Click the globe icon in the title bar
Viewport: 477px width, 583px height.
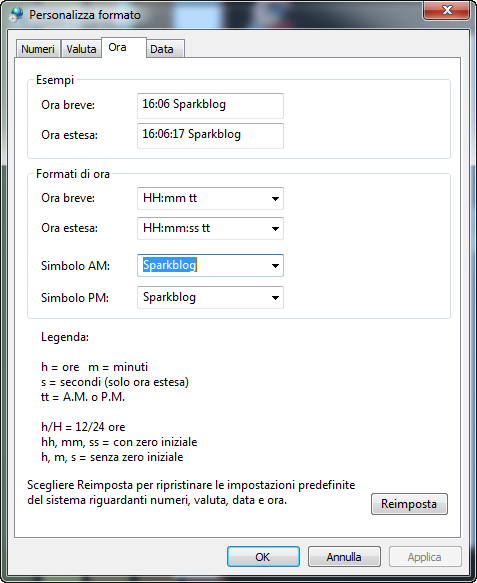[17, 15]
